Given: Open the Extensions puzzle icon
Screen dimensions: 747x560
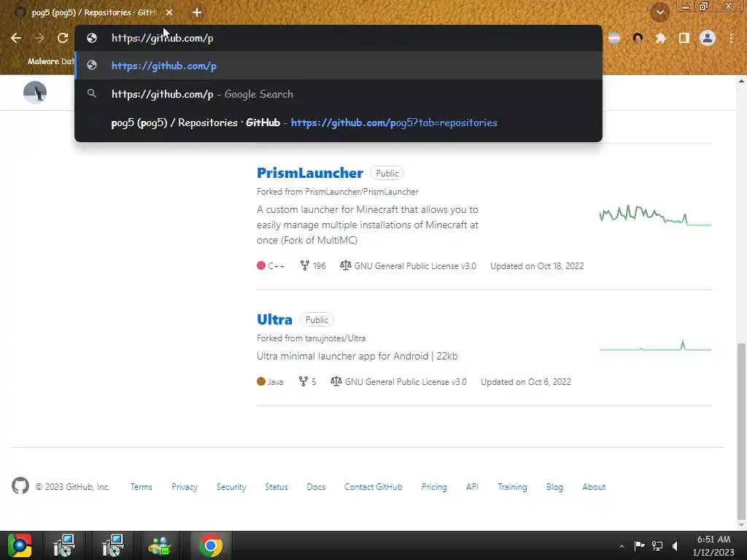Looking at the screenshot, I should 660,38.
